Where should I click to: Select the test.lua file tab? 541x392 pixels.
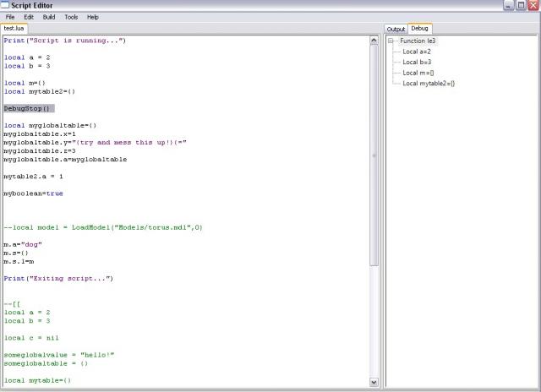[14, 29]
